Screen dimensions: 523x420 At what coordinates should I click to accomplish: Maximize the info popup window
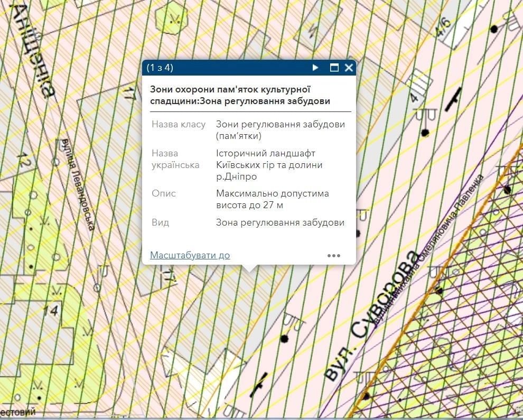click(x=333, y=68)
